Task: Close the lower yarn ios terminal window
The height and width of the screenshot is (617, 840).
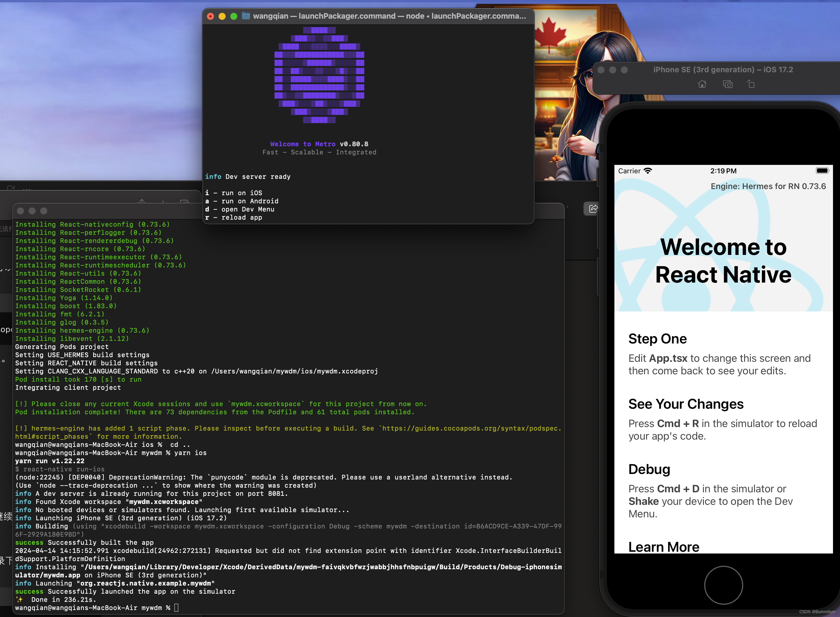Action: tap(21, 211)
